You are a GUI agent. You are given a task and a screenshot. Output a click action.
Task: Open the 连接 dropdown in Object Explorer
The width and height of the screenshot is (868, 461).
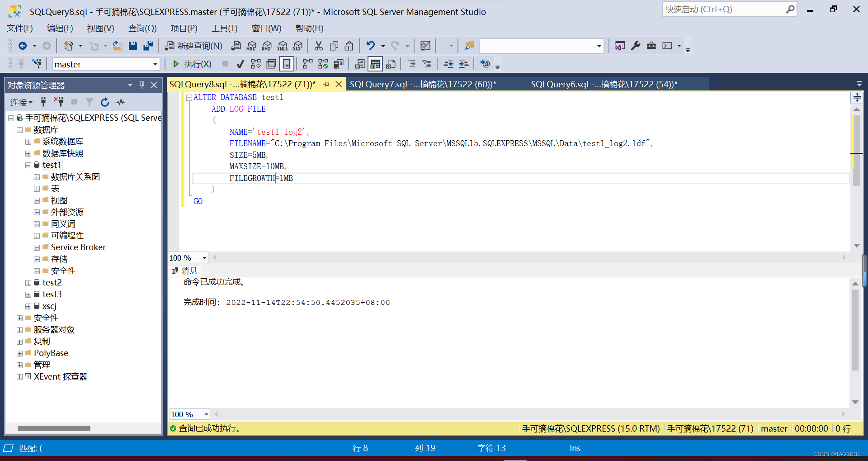[x=21, y=102]
